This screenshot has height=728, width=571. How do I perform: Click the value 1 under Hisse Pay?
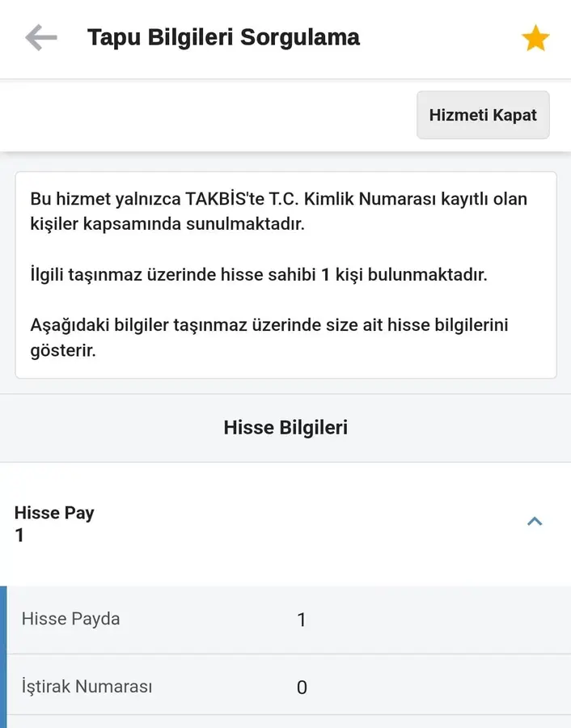pos(19,535)
